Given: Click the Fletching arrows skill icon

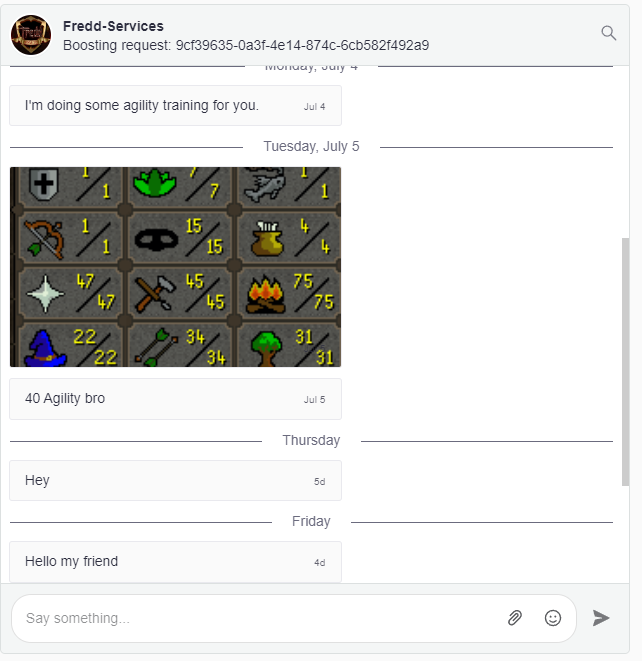Looking at the screenshot, I should [x=156, y=348].
